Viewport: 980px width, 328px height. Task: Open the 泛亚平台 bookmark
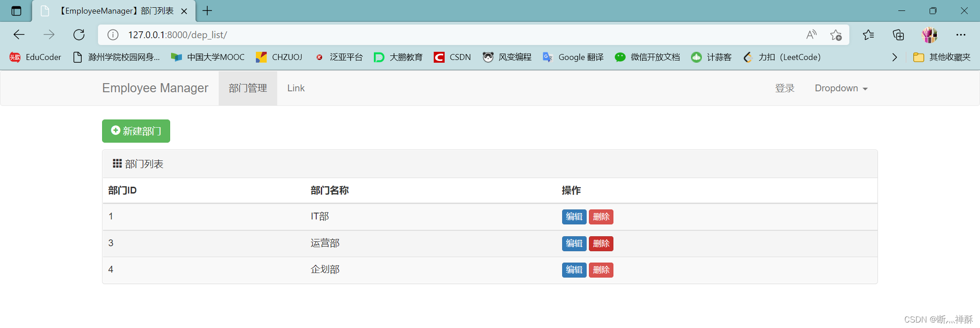point(338,57)
